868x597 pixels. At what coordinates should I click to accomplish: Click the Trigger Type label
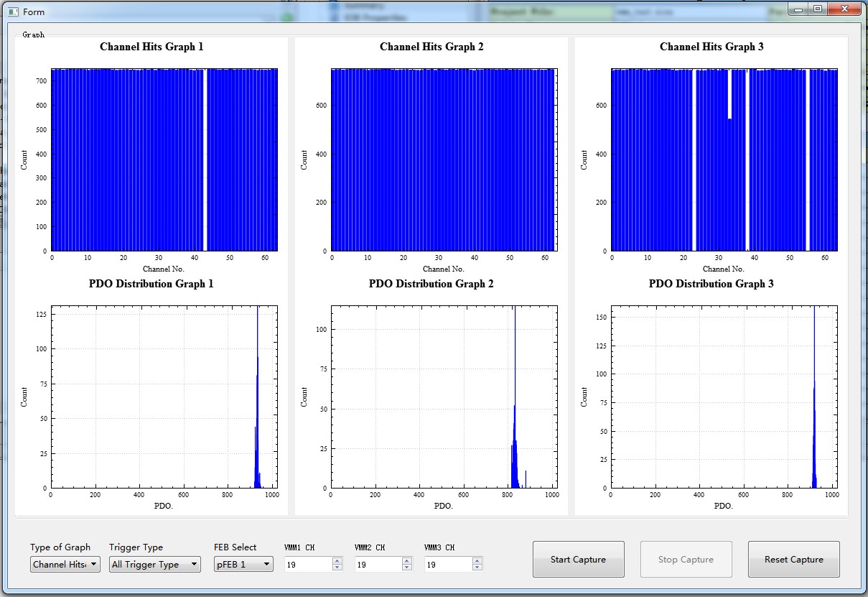click(136, 547)
